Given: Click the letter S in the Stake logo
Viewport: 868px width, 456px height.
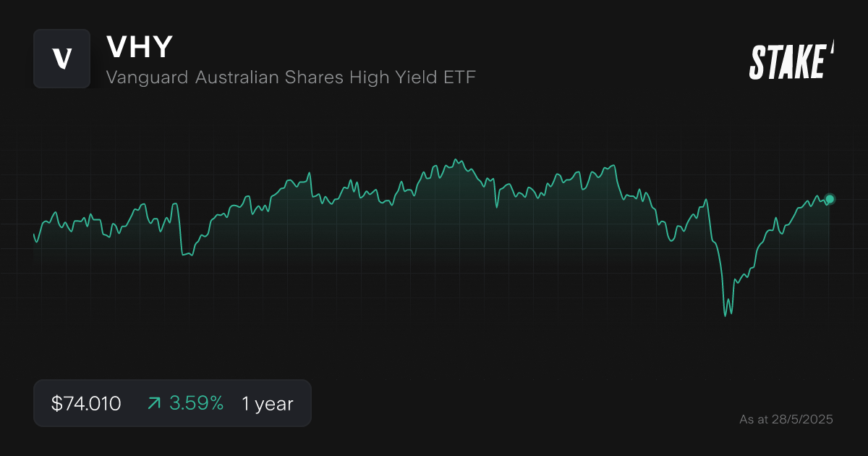Looking at the screenshot, I should pyautogui.click(x=757, y=62).
